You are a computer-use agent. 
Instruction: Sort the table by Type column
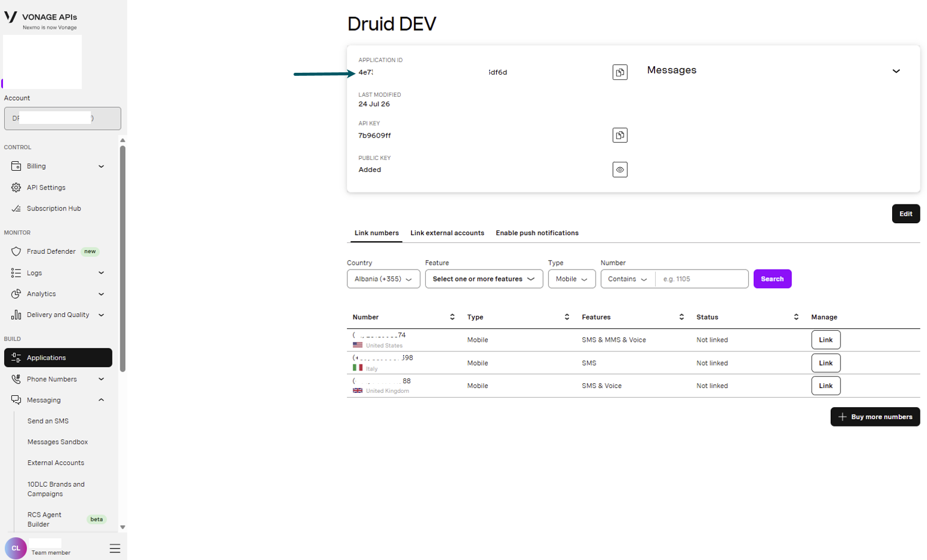[567, 317]
